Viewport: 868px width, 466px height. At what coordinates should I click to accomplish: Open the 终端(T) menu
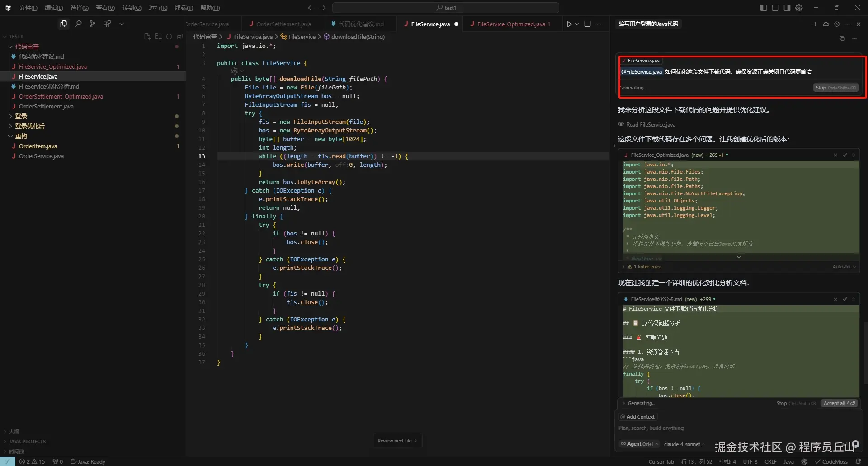[184, 8]
